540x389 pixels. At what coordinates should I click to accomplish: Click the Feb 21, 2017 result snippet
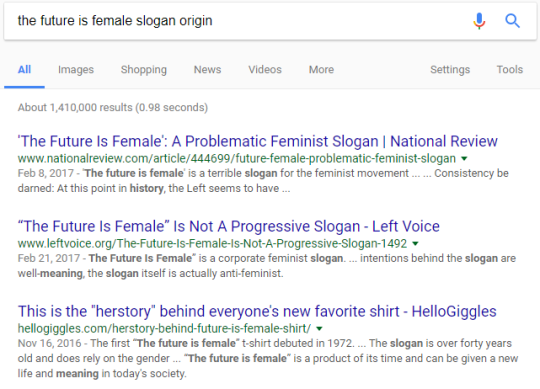(x=267, y=266)
